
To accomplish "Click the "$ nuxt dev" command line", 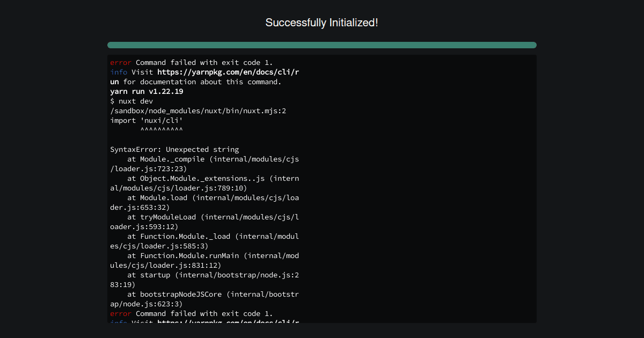I will [x=131, y=101].
